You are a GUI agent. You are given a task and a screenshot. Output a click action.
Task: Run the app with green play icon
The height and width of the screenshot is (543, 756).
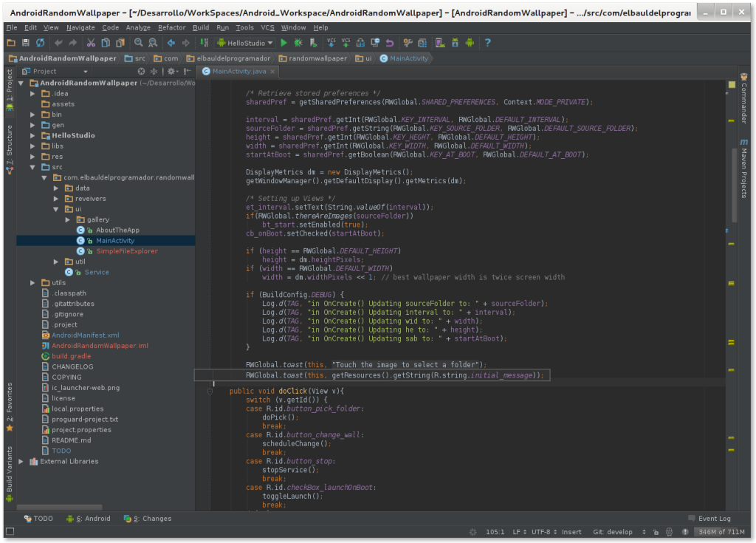[x=284, y=43]
